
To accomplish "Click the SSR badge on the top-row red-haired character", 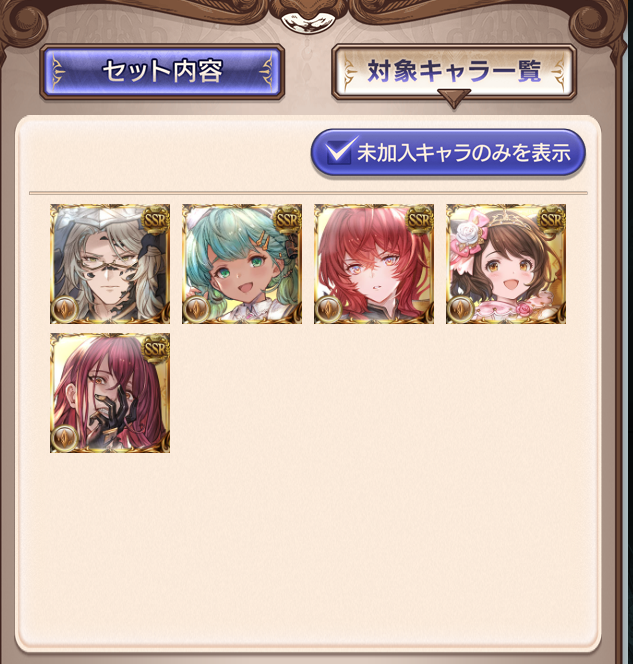I will [x=419, y=219].
